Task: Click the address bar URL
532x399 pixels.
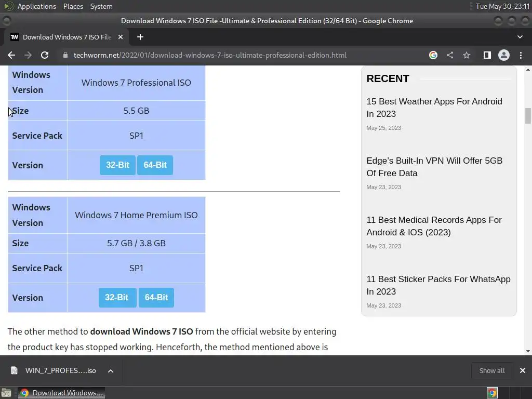Action: (210, 55)
